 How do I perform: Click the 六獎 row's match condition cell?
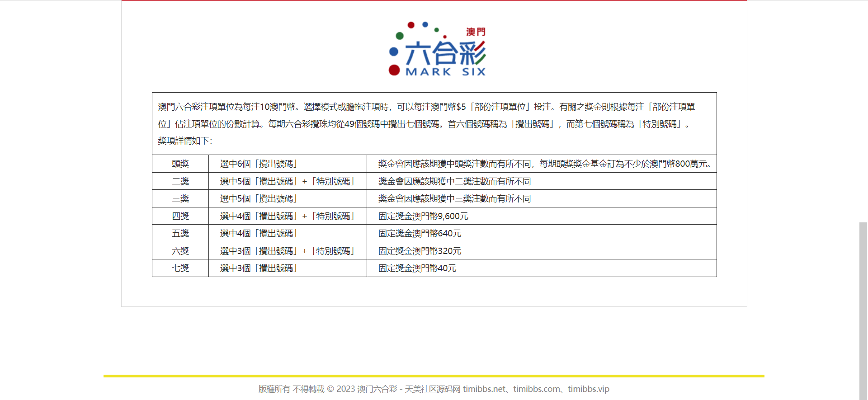coord(288,251)
